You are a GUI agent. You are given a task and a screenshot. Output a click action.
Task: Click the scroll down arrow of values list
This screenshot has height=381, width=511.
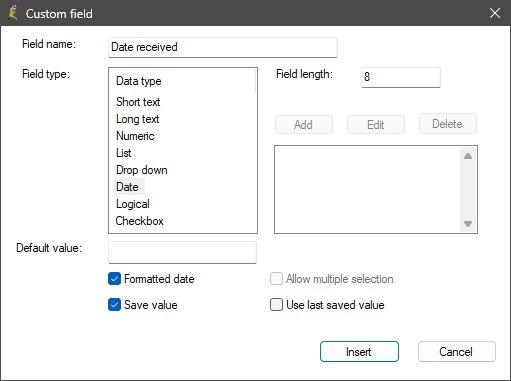468,224
